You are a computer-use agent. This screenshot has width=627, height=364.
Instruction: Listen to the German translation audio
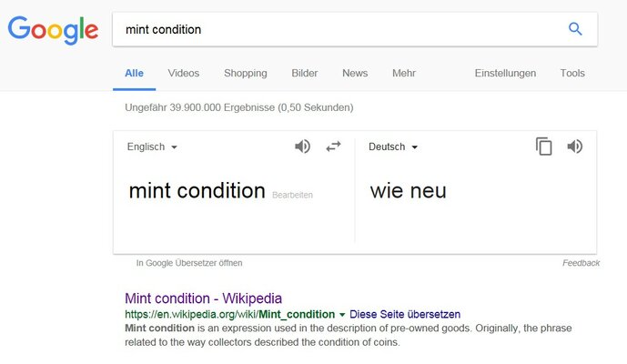click(574, 147)
